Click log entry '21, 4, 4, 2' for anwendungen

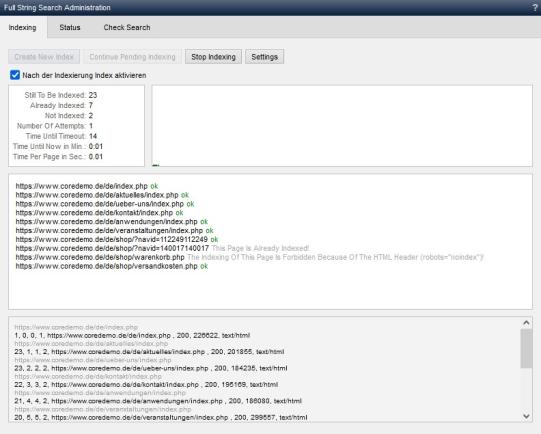point(158,401)
